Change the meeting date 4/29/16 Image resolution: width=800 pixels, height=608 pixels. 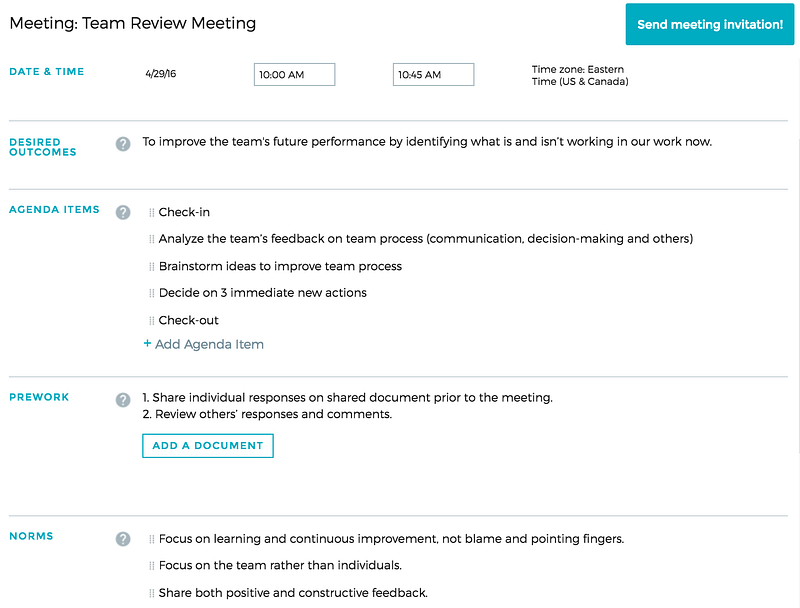point(161,74)
